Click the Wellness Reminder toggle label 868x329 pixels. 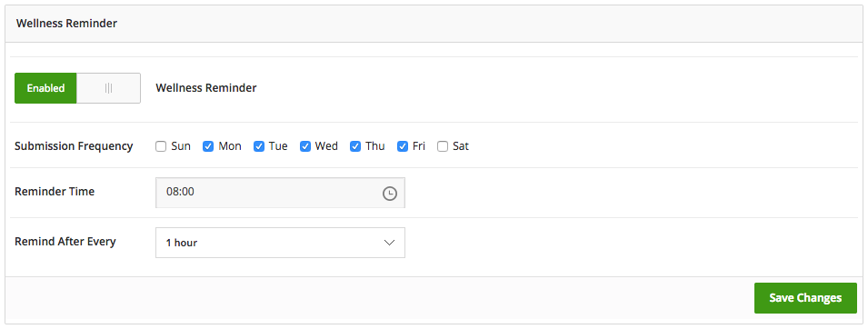[206, 88]
